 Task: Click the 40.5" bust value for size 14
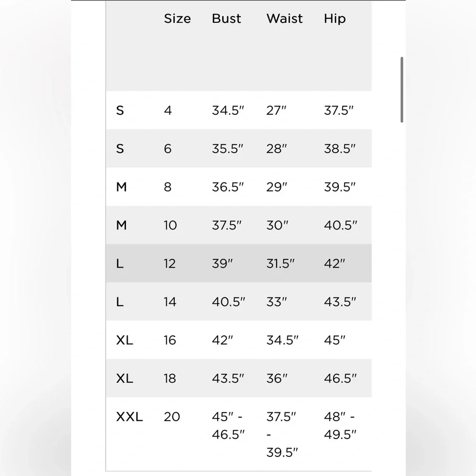coord(228,302)
